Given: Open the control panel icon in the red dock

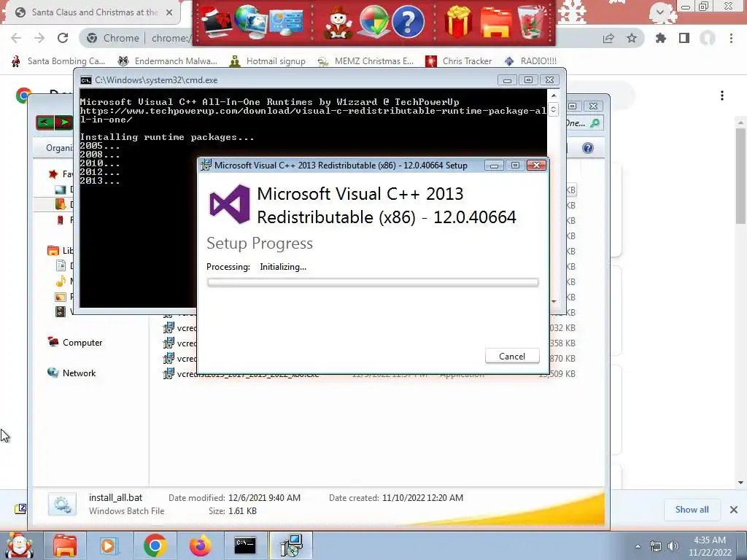Looking at the screenshot, I should point(286,22).
